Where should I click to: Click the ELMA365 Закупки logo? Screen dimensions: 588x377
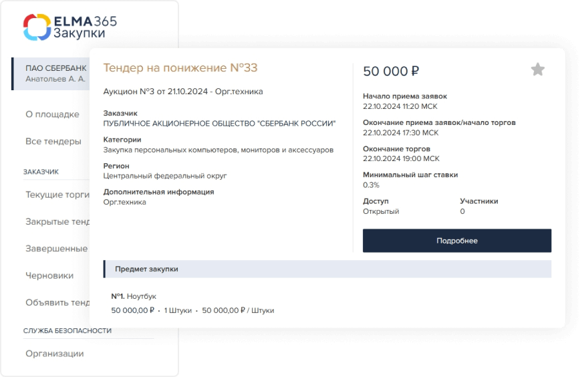[x=69, y=27]
